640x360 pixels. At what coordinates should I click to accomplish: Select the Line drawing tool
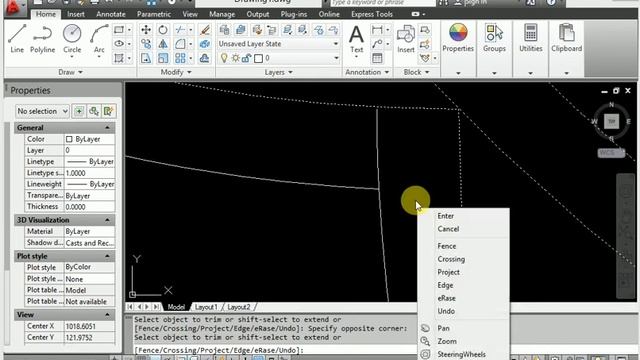pyautogui.click(x=17, y=39)
